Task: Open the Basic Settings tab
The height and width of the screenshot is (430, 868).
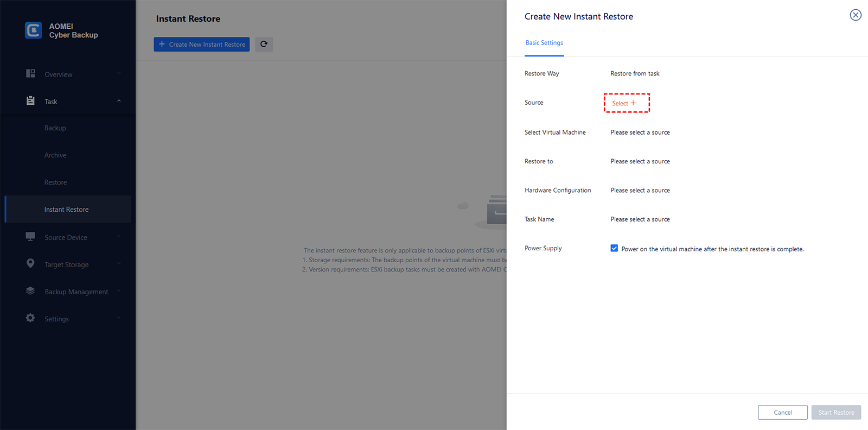Action: click(x=544, y=43)
